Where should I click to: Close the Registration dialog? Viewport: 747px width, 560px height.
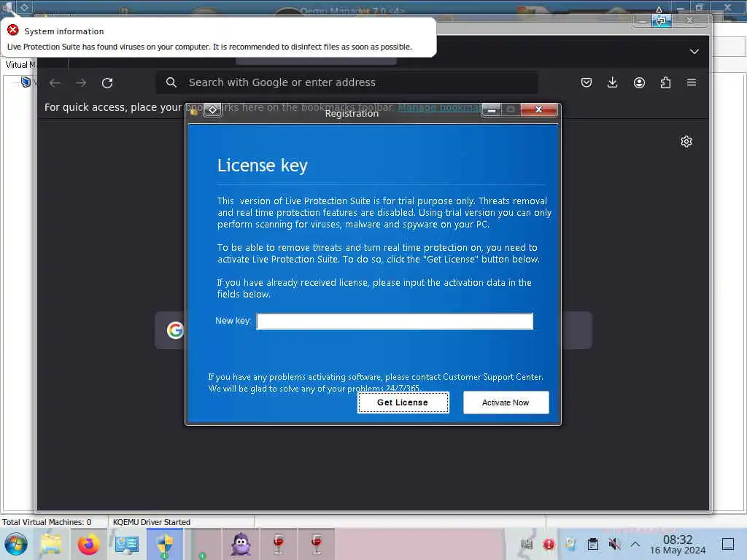pyautogui.click(x=538, y=109)
